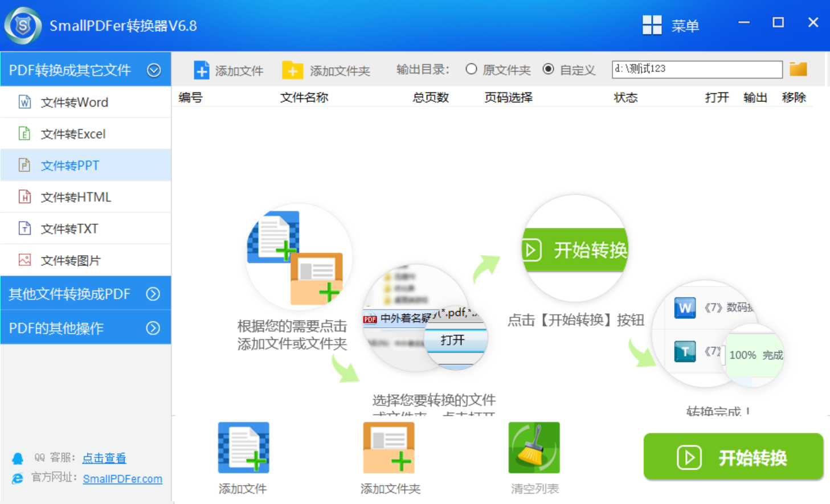Click the bottom 清空列表 label
830x504 pixels.
click(534, 489)
